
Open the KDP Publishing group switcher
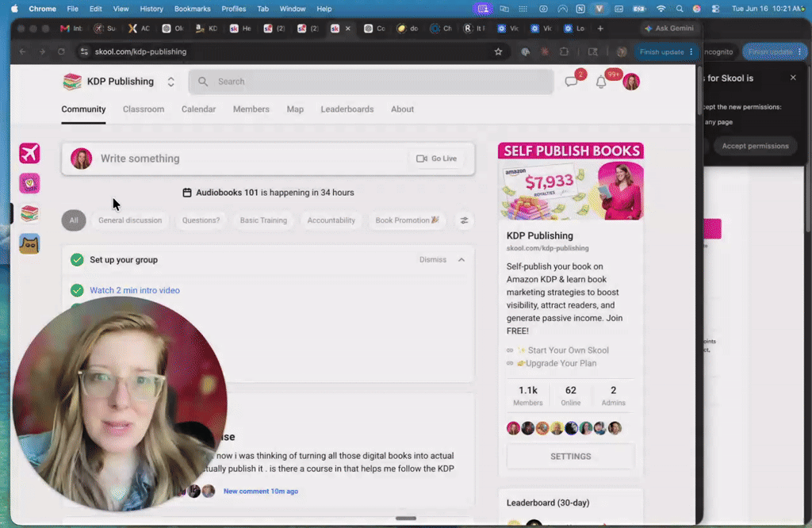[171, 82]
